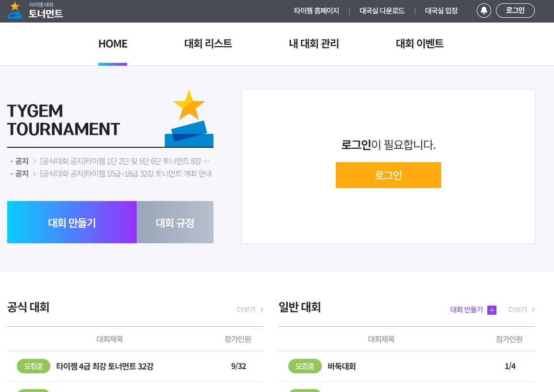Go to the 내 대회 관리 tab
This screenshot has width=554, height=392.
[314, 44]
